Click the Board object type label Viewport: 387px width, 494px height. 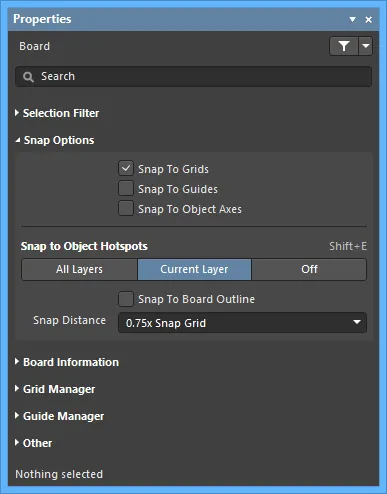[x=35, y=46]
